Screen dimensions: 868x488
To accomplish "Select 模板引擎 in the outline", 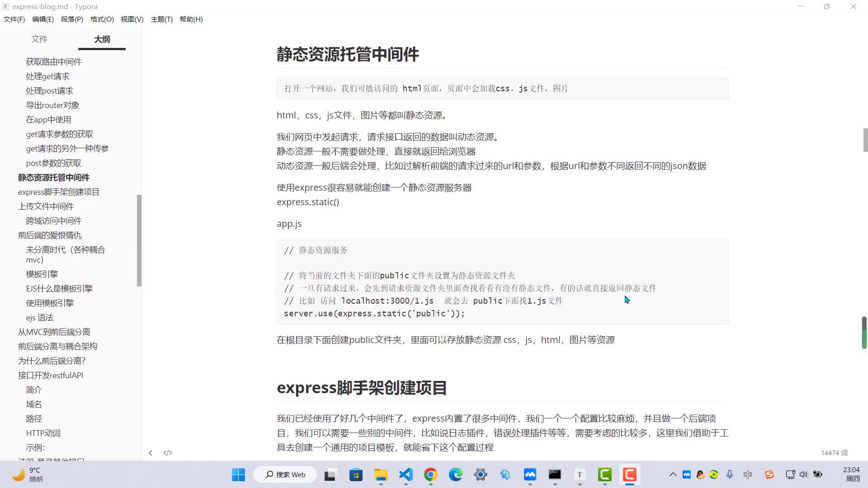I will point(42,274).
